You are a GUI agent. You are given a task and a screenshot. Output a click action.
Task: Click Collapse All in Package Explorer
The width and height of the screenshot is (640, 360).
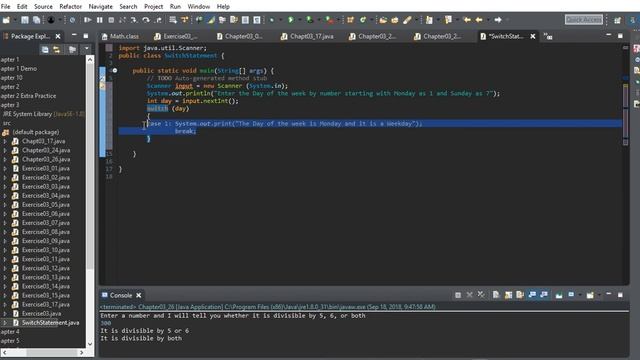pos(45,49)
